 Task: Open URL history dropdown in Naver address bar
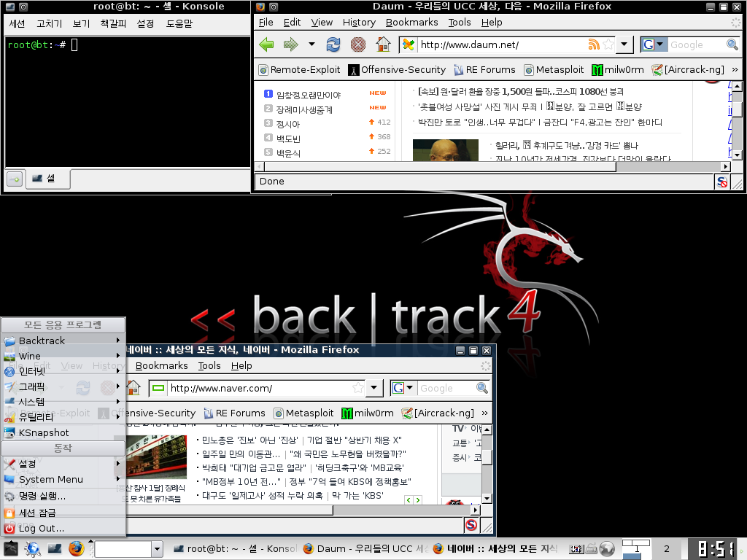pyautogui.click(x=374, y=388)
